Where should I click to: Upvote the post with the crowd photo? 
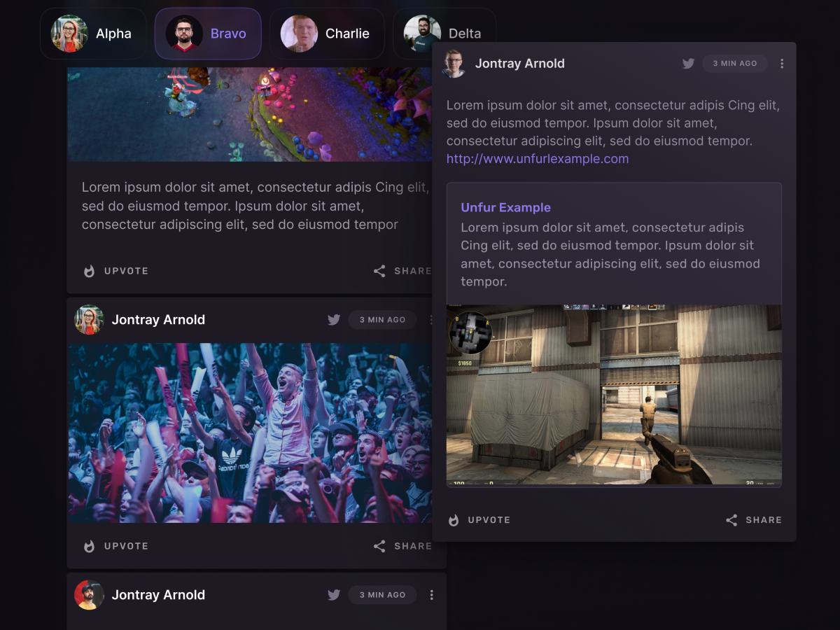tap(90, 546)
